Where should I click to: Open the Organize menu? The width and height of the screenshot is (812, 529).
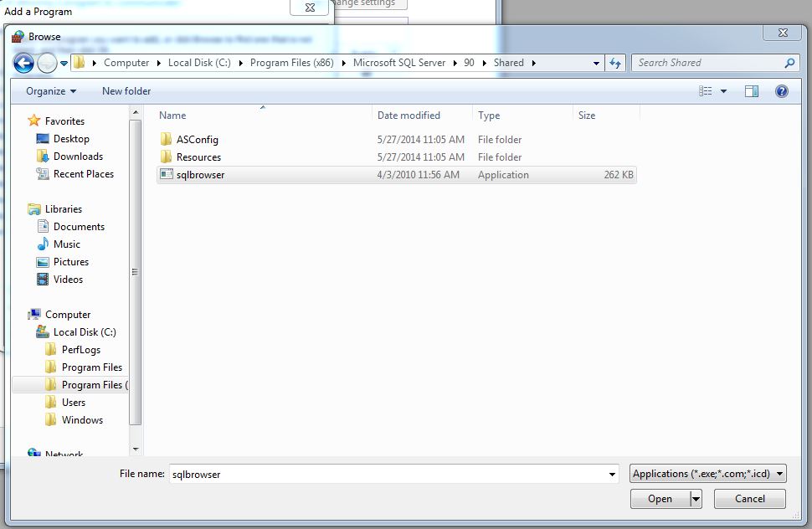51,91
